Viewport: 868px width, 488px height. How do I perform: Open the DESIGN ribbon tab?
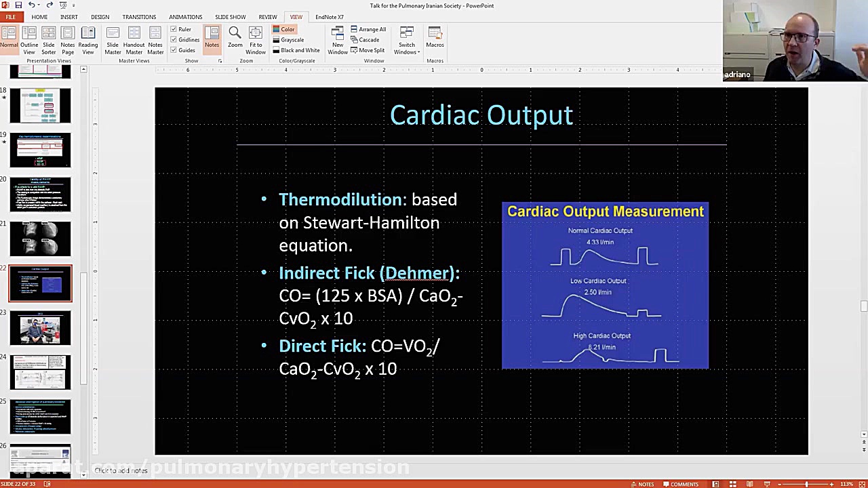(100, 17)
